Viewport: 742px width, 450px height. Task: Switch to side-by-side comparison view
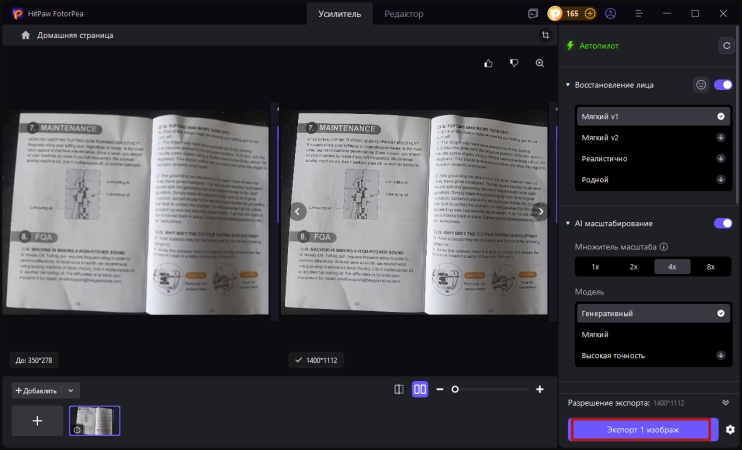point(420,389)
